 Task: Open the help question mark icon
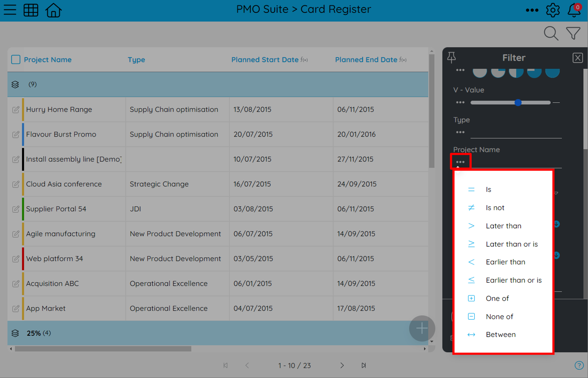click(x=579, y=365)
